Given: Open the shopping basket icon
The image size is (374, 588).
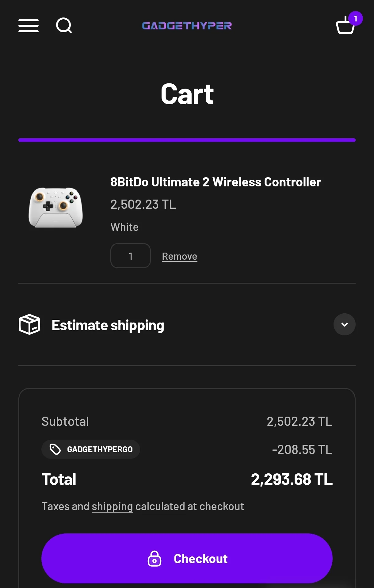Looking at the screenshot, I should (345, 27).
